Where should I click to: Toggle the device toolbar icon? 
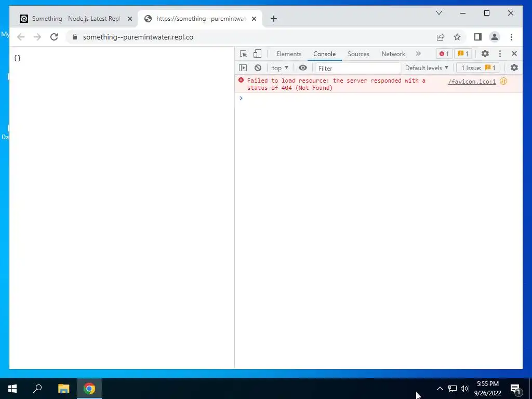click(258, 54)
